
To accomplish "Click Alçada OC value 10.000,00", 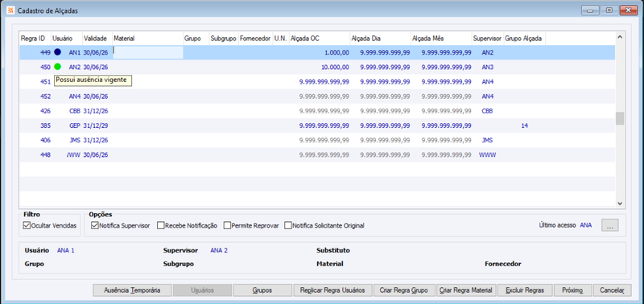I will pos(335,67).
